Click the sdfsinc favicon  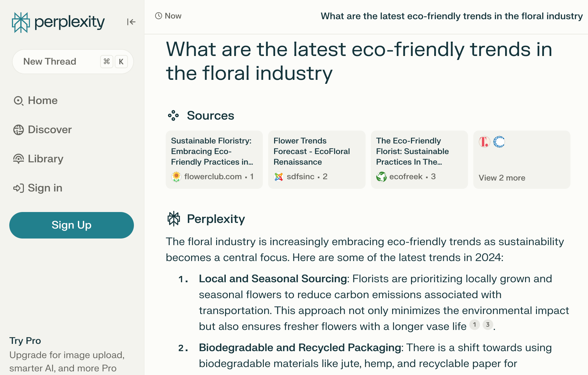pos(279,177)
